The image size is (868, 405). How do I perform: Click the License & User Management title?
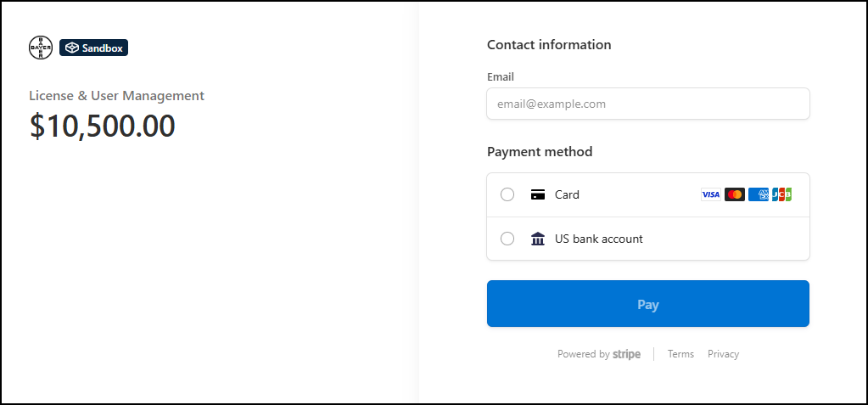click(116, 96)
